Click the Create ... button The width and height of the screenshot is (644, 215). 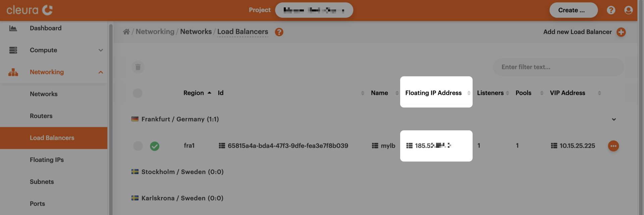click(573, 10)
